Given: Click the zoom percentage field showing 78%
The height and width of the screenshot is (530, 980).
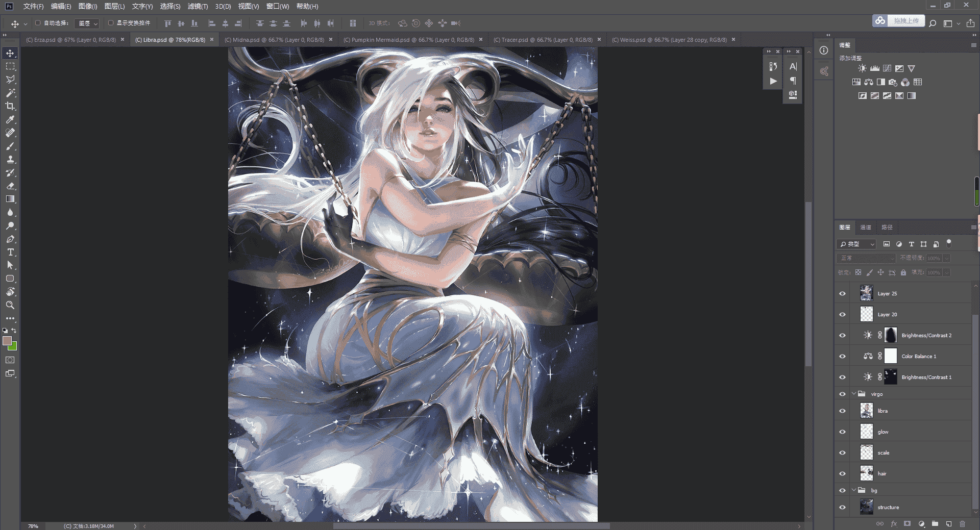Looking at the screenshot, I should tap(34, 526).
